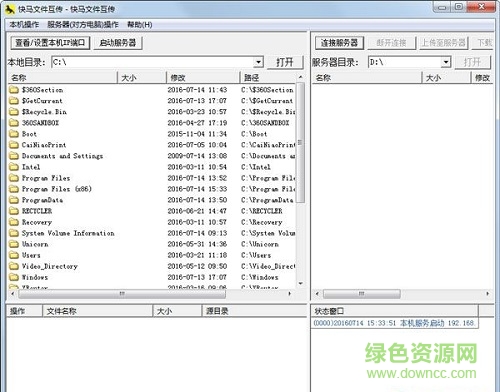The height and width of the screenshot is (392, 500).
Task: Sort local list by 路径 column header
Action: [268, 78]
